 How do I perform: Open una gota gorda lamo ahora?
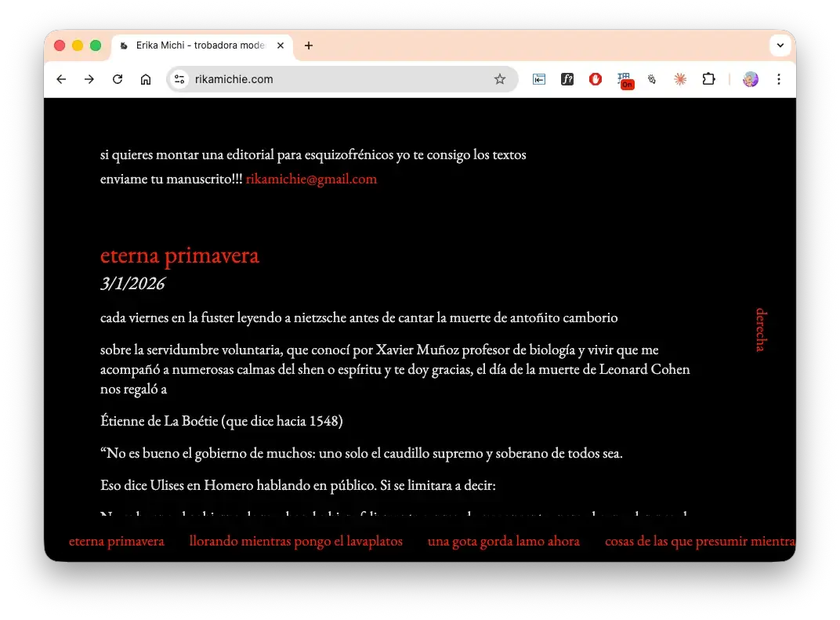tap(504, 542)
